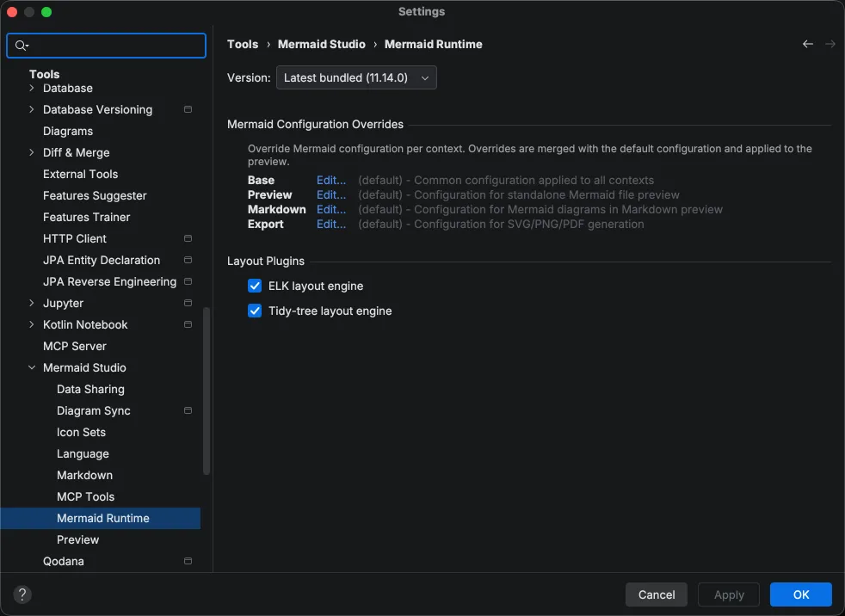Click project-level icon beside JPA Entity Declaration

coord(188,260)
